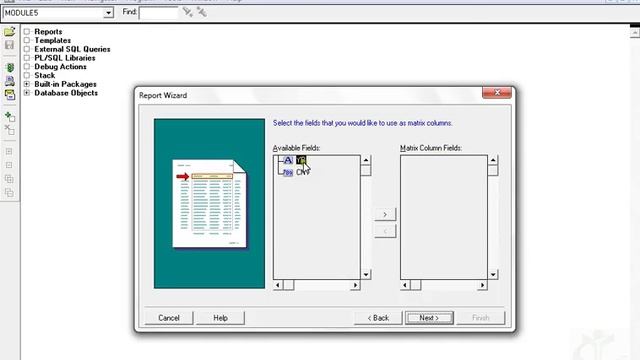
Task: Click the printer-like icon in the left toolbar
Action: [9, 81]
